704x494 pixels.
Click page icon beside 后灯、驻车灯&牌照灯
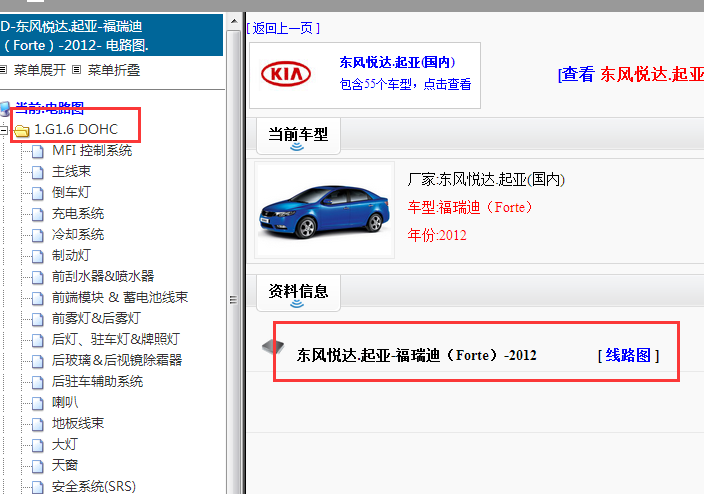[x=38, y=340]
